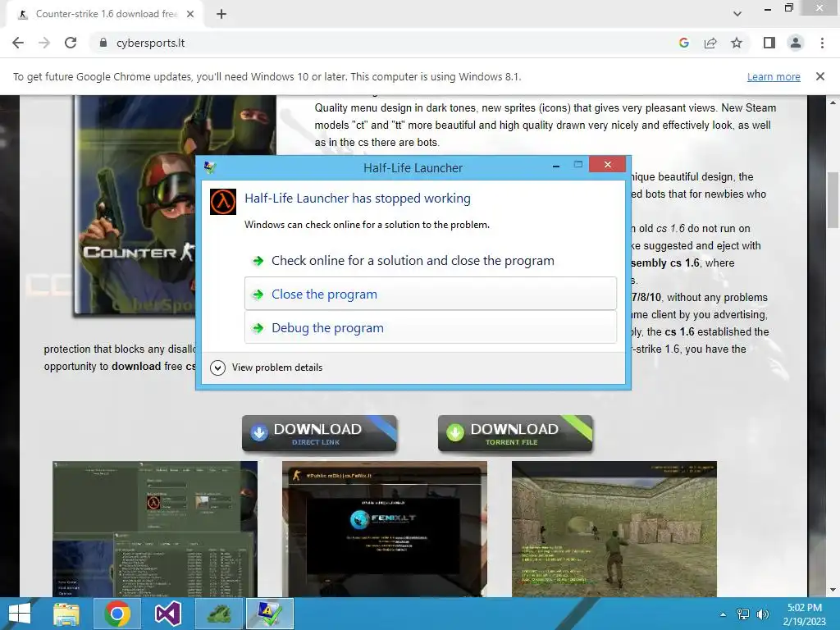Open the green dragon app in taskbar
The image size is (840, 630).
tap(218, 614)
